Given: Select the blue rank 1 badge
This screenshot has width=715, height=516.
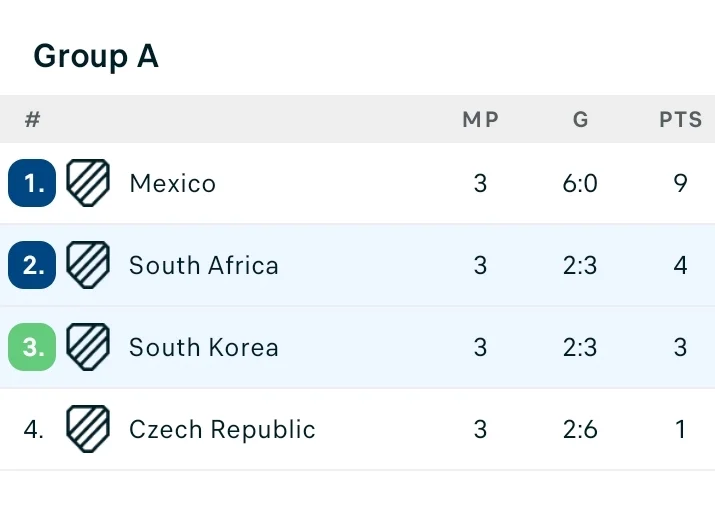Looking at the screenshot, I should tap(32, 183).
